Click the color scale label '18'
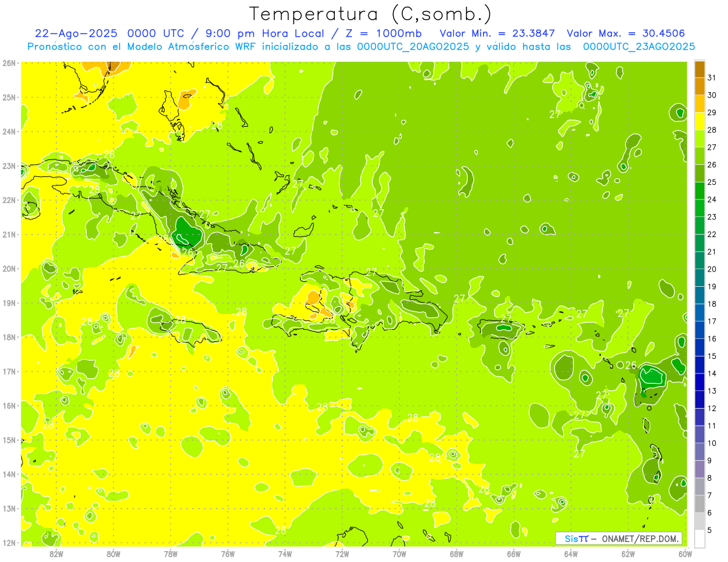This screenshot has width=728, height=562. (x=712, y=304)
